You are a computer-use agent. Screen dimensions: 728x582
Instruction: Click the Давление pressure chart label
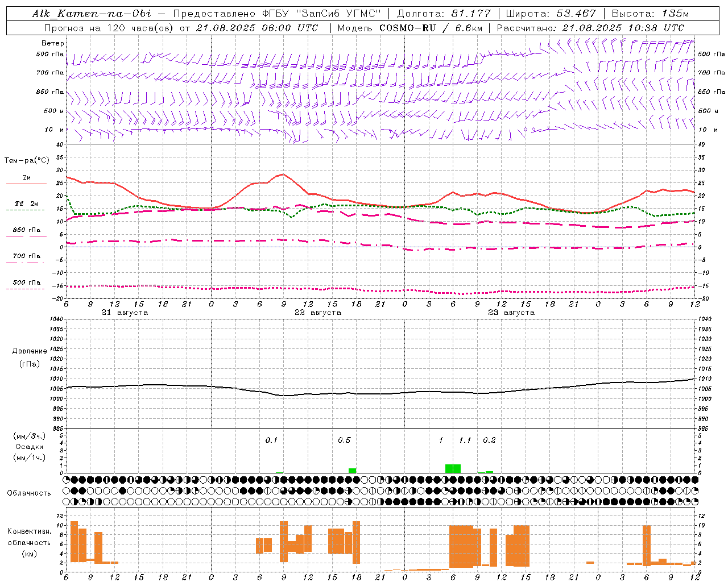29,351
